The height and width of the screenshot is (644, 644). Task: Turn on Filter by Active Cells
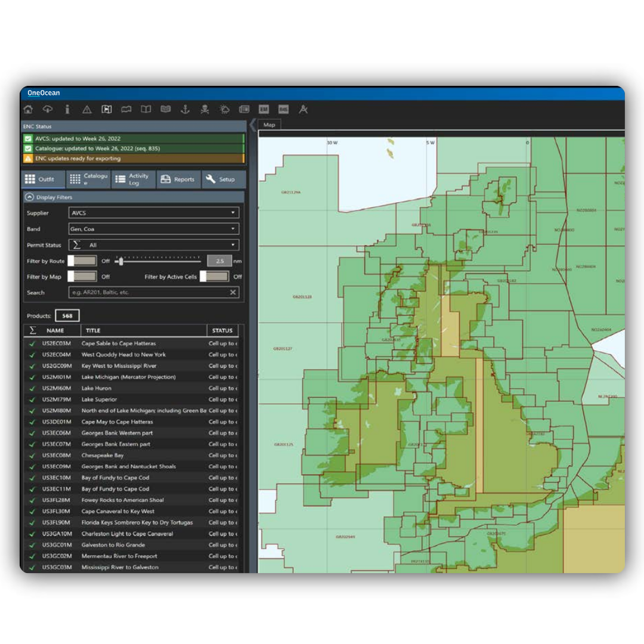point(214,277)
